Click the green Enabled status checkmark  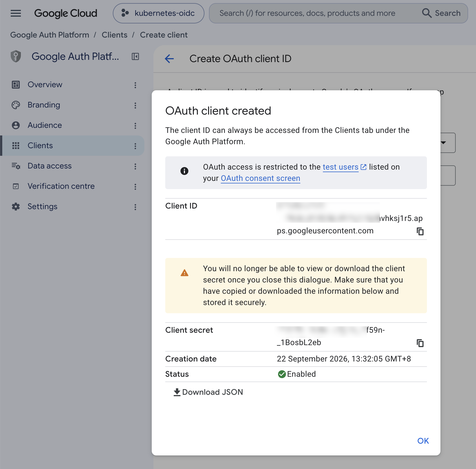282,374
